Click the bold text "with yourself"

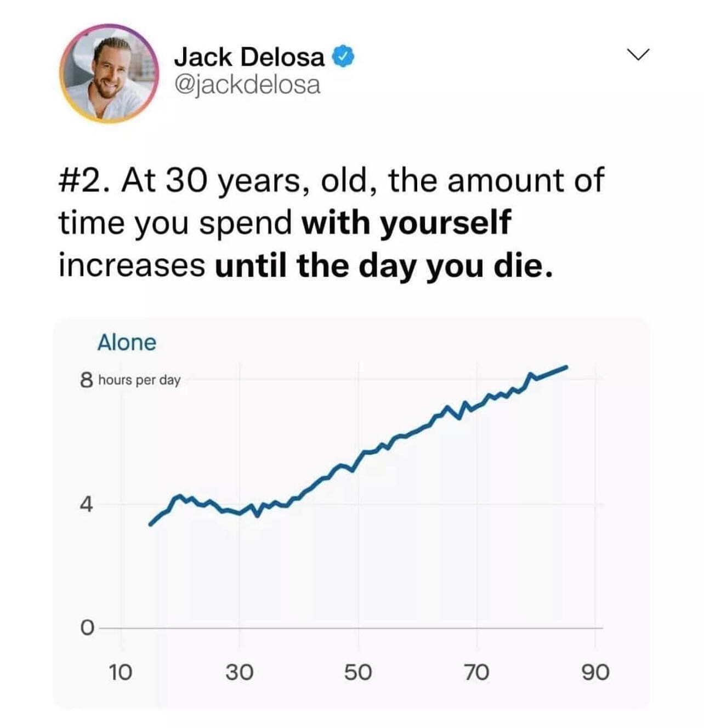pos(406,223)
